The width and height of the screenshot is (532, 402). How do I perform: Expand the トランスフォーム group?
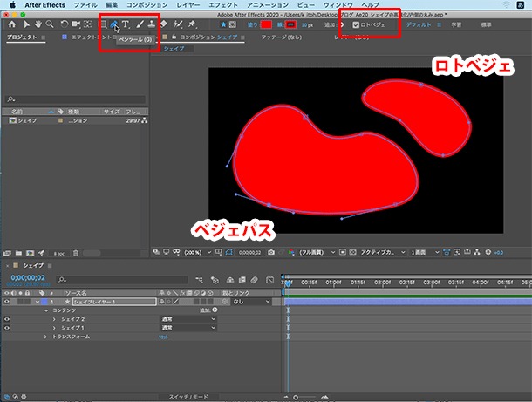46,337
